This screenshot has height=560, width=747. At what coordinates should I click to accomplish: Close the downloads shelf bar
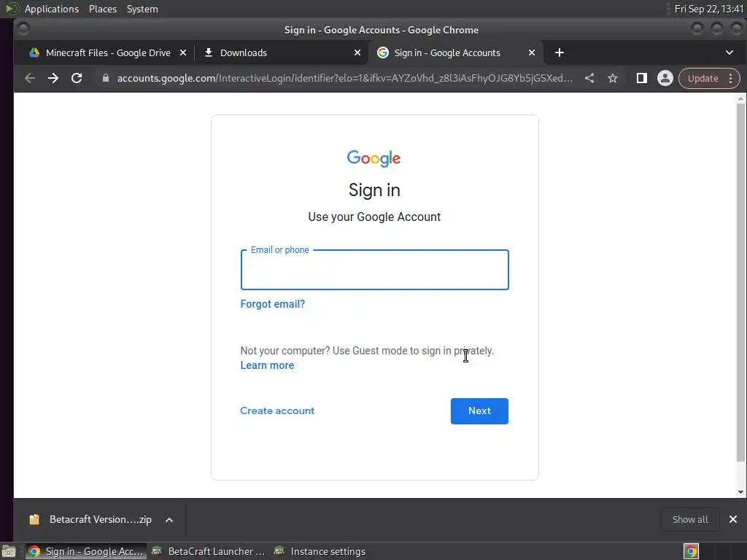[x=733, y=519]
